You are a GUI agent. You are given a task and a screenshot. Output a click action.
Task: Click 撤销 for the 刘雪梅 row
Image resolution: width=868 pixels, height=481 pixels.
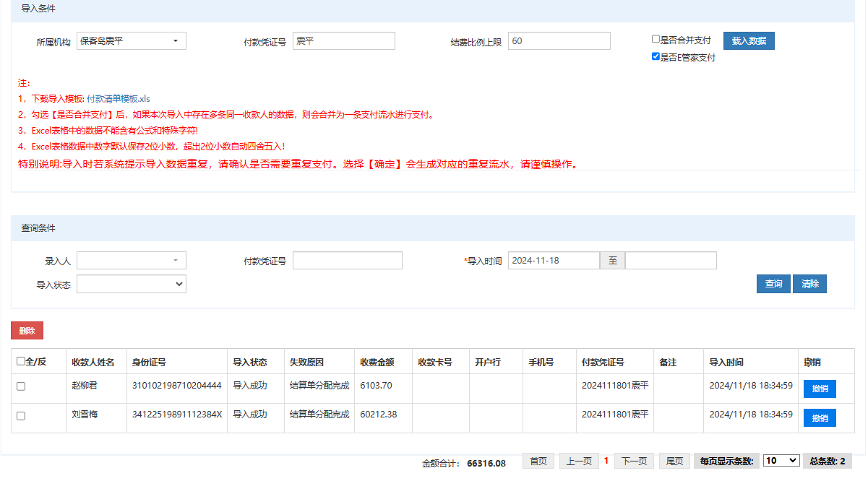(x=819, y=418)
